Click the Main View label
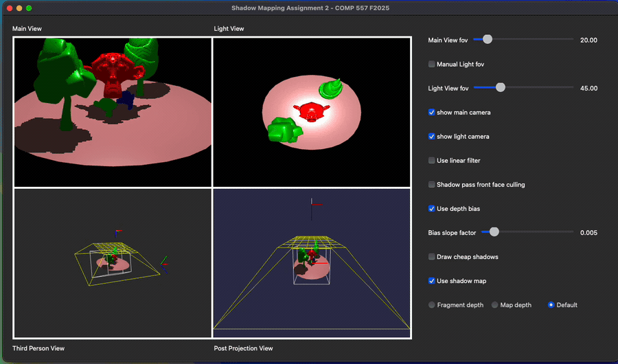Screen dimensions: 618x364 pyautogui.click(x=27, y=29)
